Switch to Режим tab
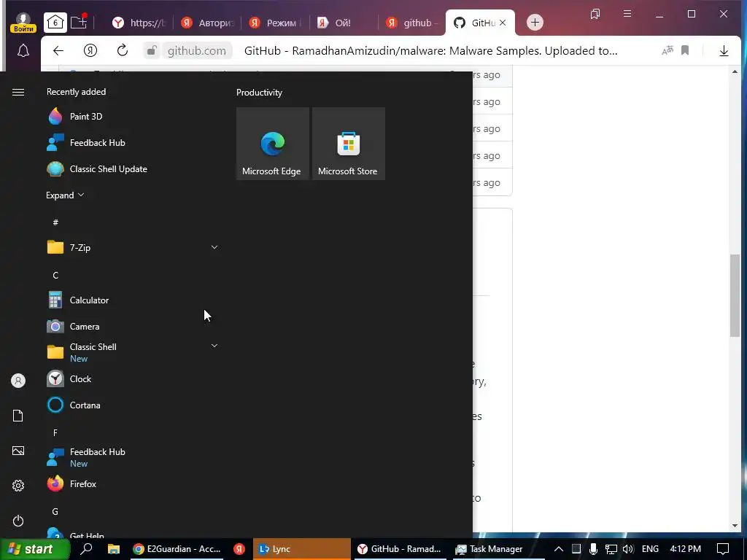The image size is (747, 560). pyautogui.click(x=276, y=23)
